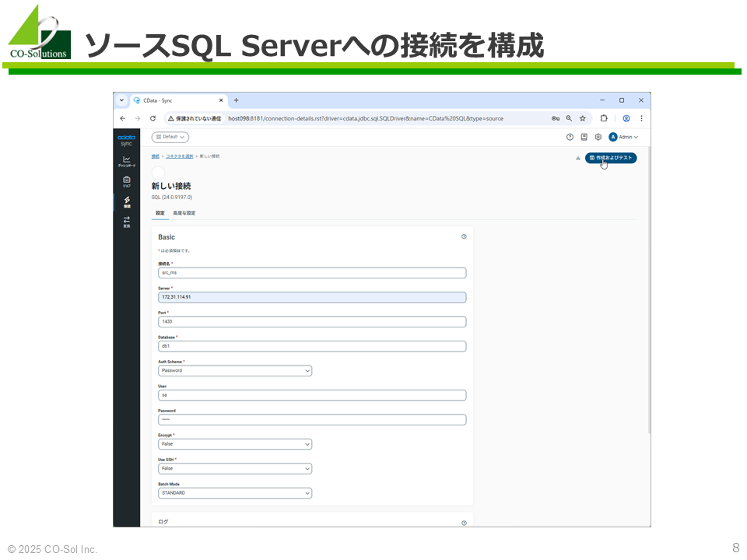Click the User input field
This screenshot has width=747, height=560.
coord(312,395)
